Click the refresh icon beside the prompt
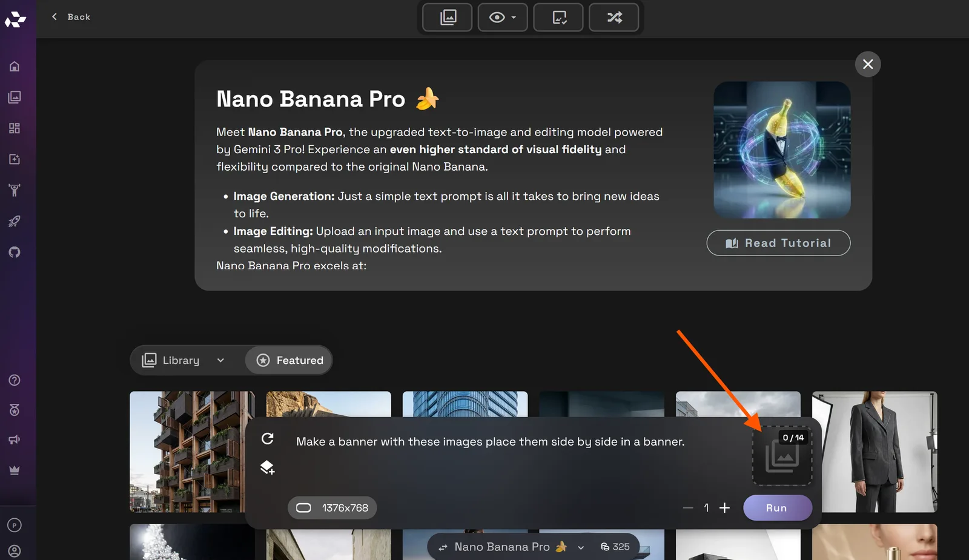This screenshot has width=969, height=560. point(268,438)
